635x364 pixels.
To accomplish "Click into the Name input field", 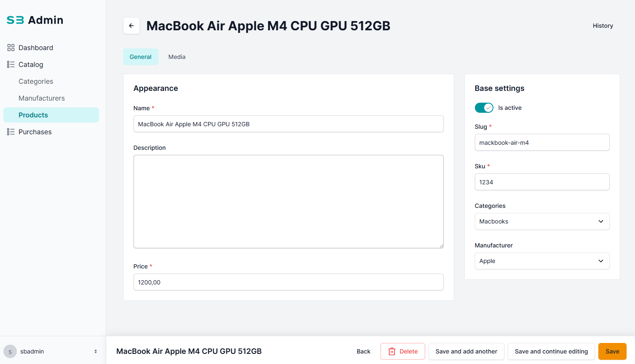I will tap(289, 124).
